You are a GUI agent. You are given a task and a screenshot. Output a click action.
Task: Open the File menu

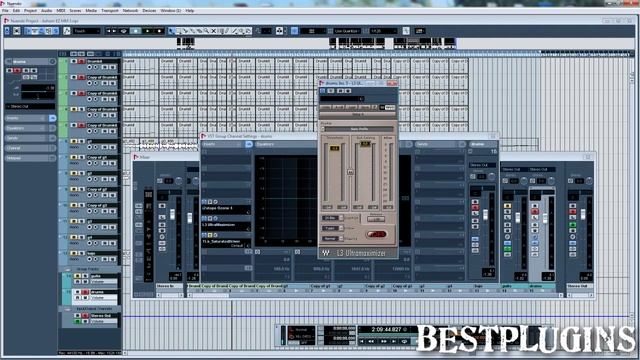coord(5,11)
